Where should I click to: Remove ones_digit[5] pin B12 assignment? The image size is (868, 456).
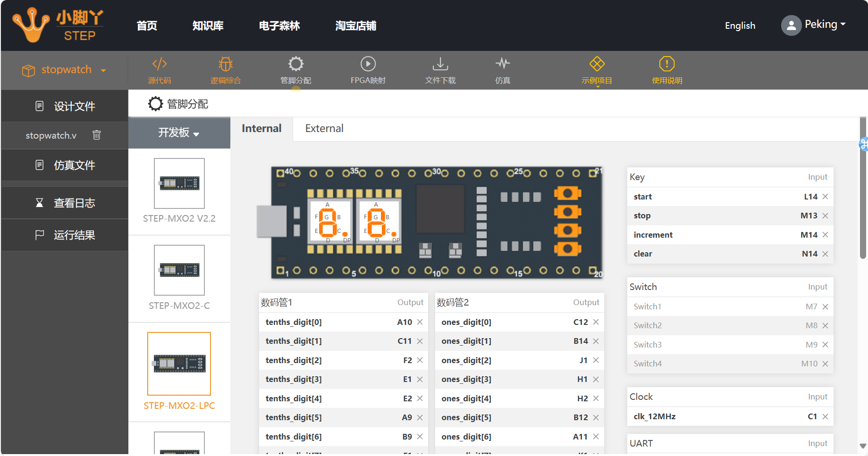596,417
